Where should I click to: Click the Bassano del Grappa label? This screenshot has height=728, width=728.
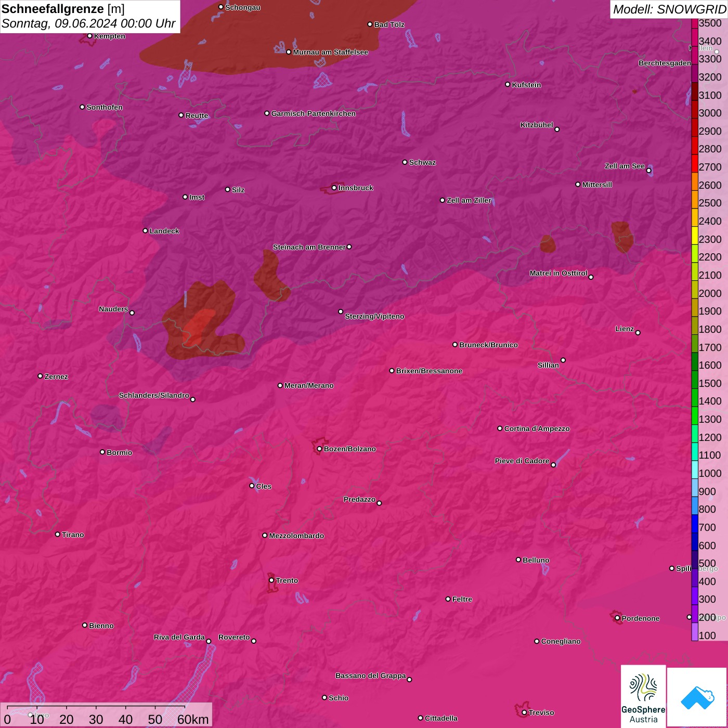pyautogui.click(x=371, y=675)
